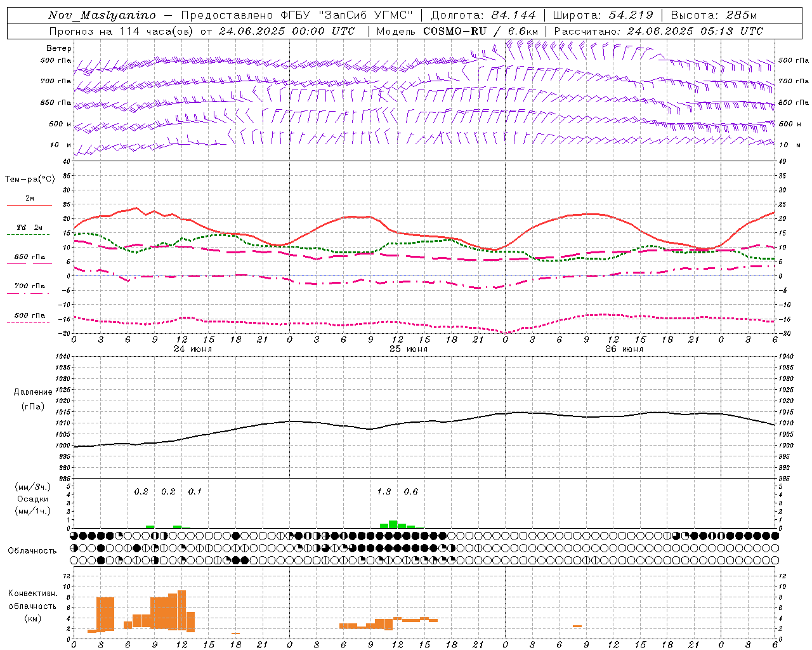This screenshot has width=812, height=650.
Task: Click the Тем-ра(°C) axis title
Action: [x=30, y=180]
